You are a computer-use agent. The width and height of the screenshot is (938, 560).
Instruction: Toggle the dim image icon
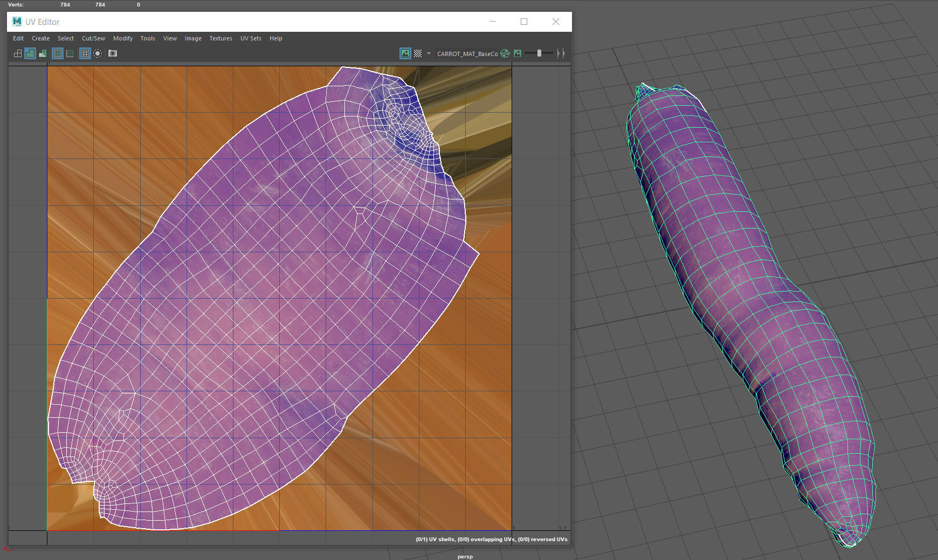pyautogui.click(x=518, y=53)
